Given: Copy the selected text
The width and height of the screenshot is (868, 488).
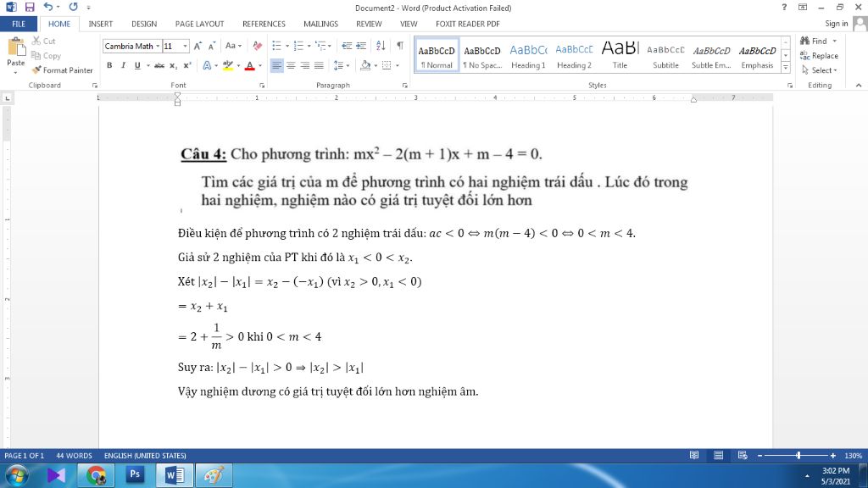Looking at the screenshot, I should click(x=46, y=55).
